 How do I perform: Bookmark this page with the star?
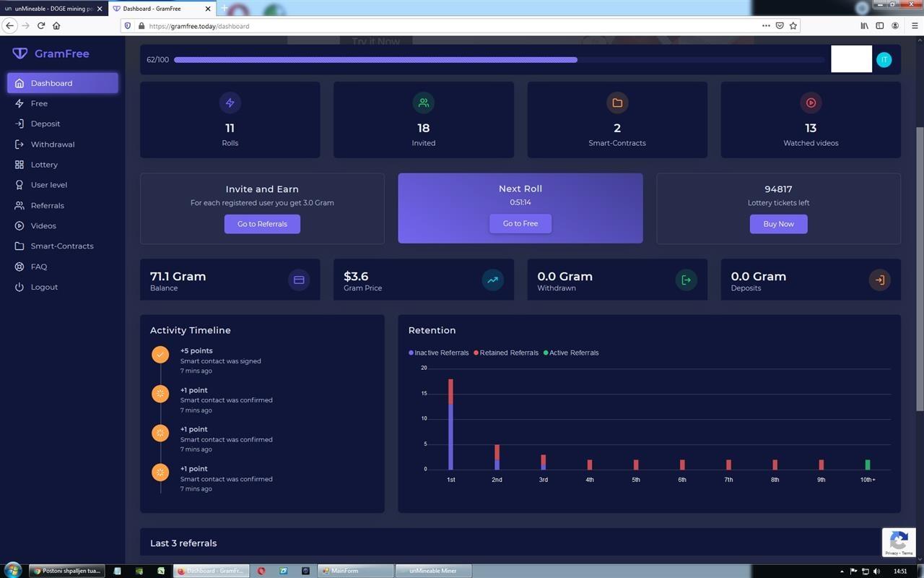793,25
